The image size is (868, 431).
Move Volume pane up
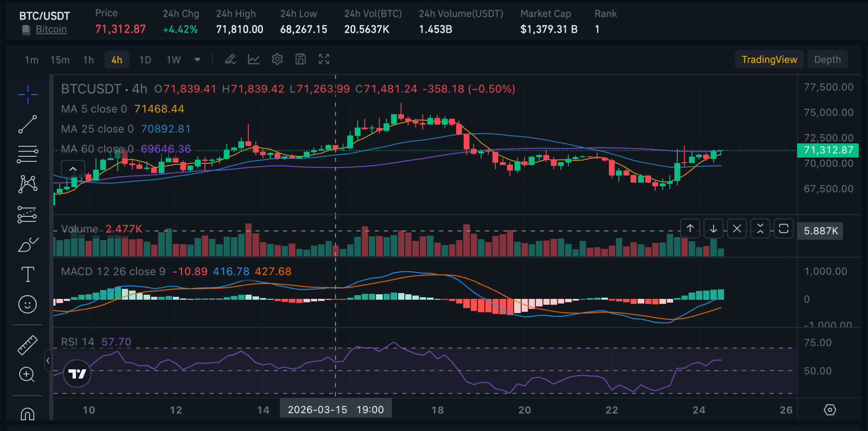690,229
